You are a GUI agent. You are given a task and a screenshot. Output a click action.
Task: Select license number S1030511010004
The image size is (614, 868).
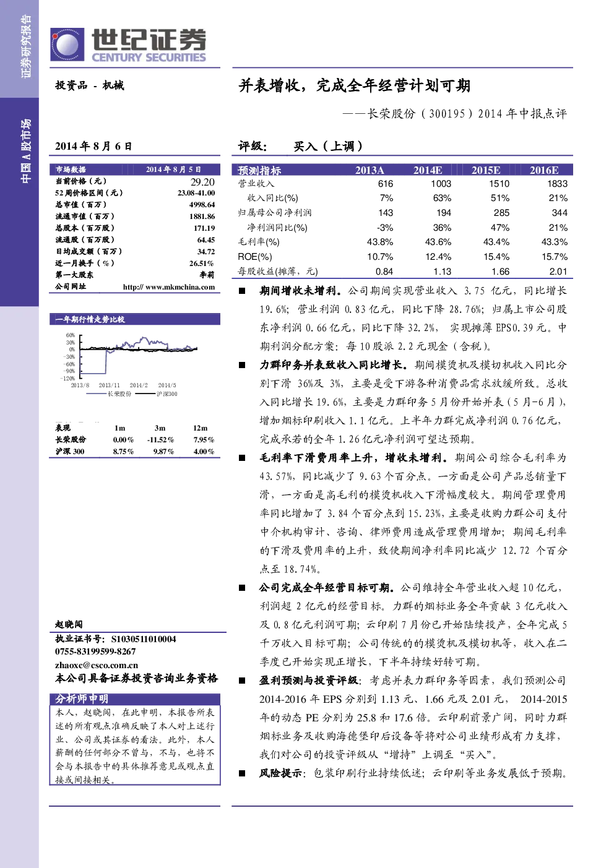click(144, 639)
